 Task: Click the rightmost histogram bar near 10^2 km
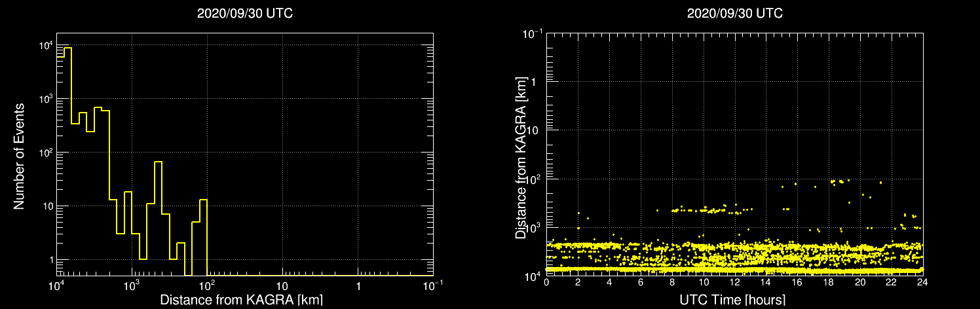click(204, 238)
